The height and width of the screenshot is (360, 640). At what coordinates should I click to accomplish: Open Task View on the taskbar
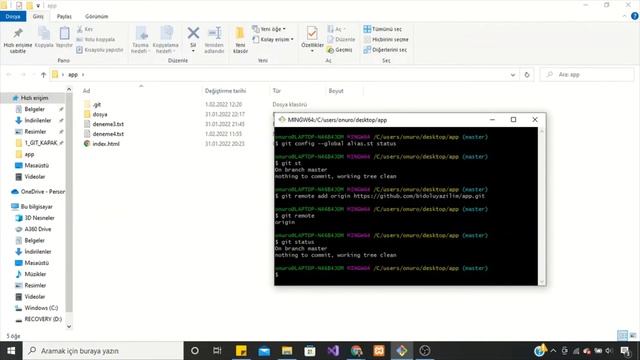(217, 351)
